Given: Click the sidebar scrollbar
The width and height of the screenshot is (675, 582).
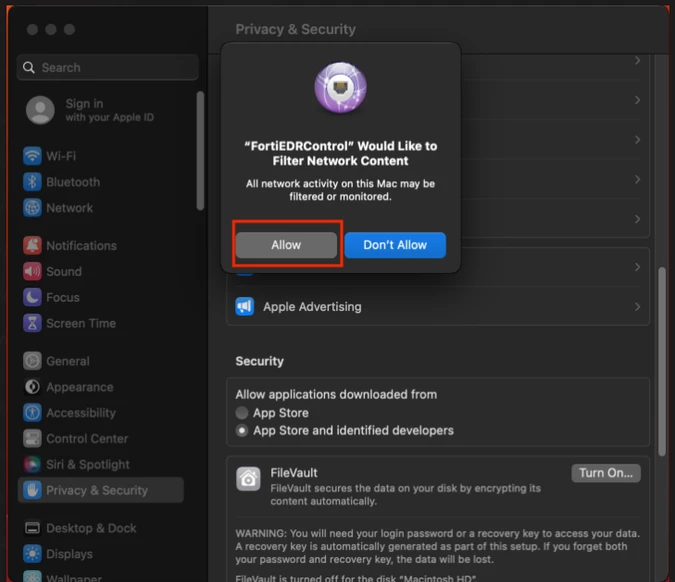Looking at the screenshot, I should point(200,151).
